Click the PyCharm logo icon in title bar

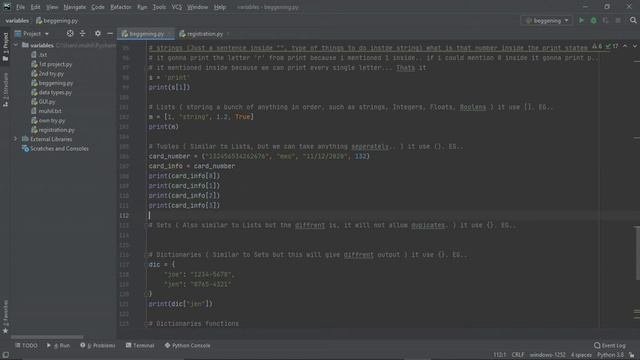[x=7, y=7]
